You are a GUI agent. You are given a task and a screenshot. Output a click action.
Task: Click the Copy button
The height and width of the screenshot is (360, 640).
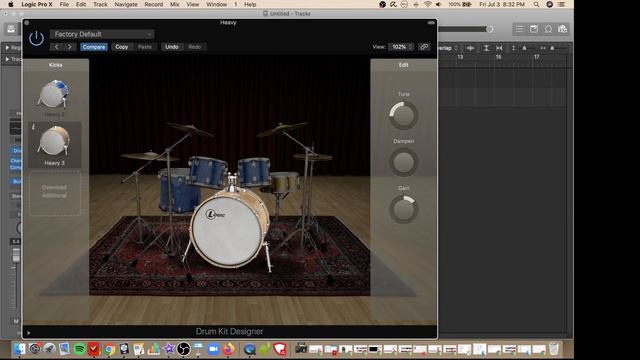pos(122,47)
